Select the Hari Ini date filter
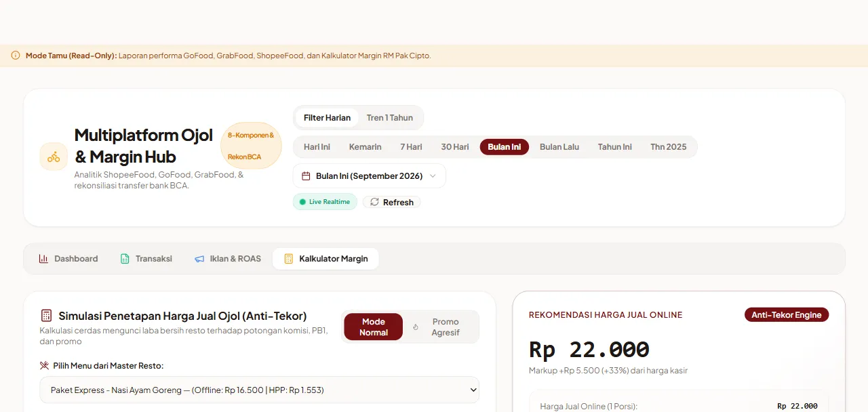 [x=317, y=147]
